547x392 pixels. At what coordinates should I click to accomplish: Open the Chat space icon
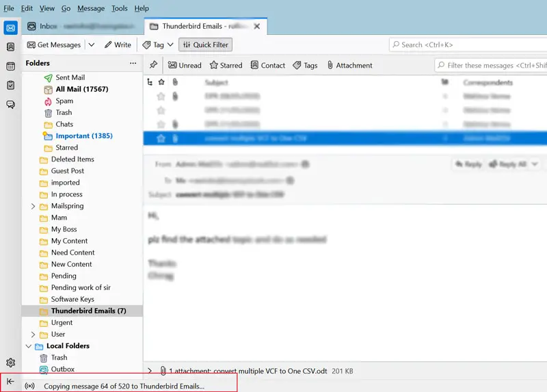10,105
